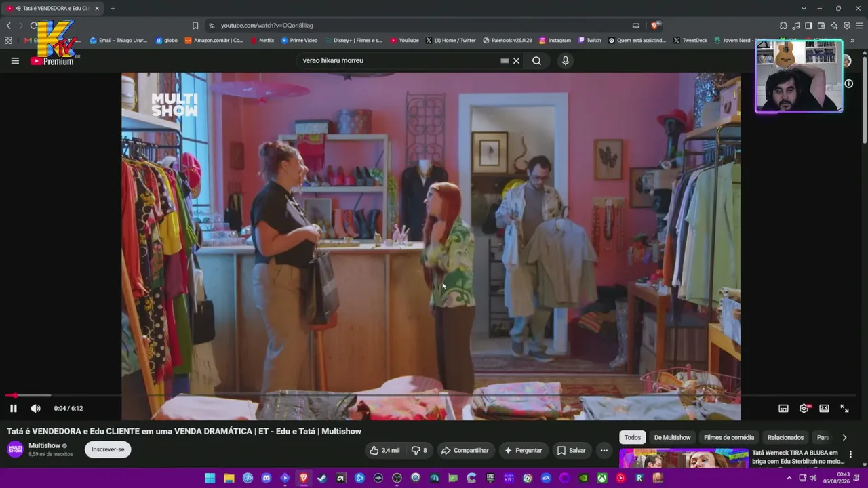Click the browser address bar URL
The height and width of the screenshot is (488, 868).
(x=267, y=26)
